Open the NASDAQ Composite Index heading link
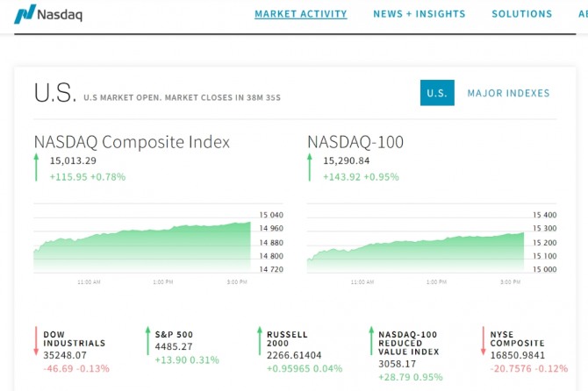This screenshot has width=588, height=391. click(132, 142)
